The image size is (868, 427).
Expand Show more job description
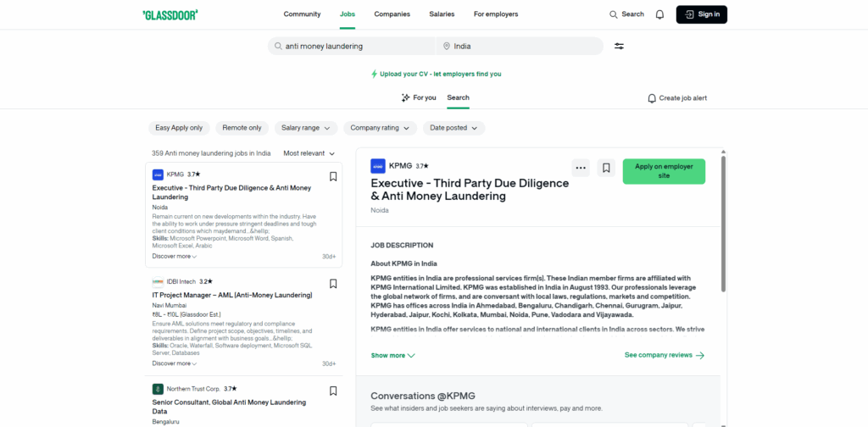393,356
